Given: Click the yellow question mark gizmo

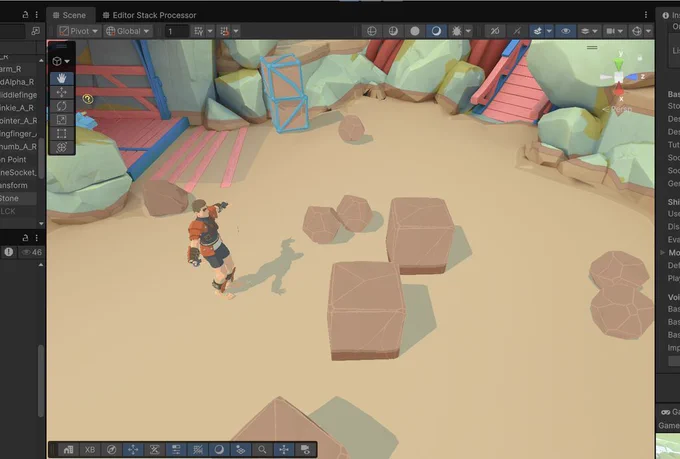Looking at the screenshot, I should [x=88, y=99].
